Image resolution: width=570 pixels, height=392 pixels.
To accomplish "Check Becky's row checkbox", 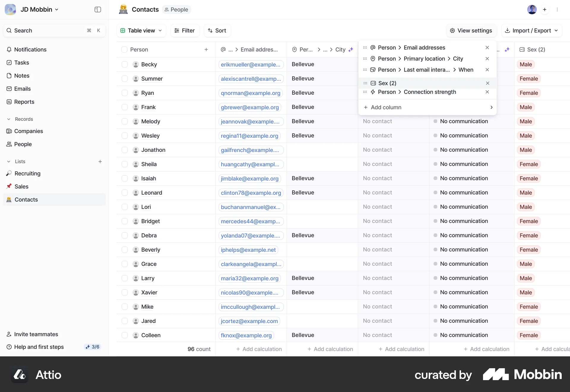I will (124, 64).
